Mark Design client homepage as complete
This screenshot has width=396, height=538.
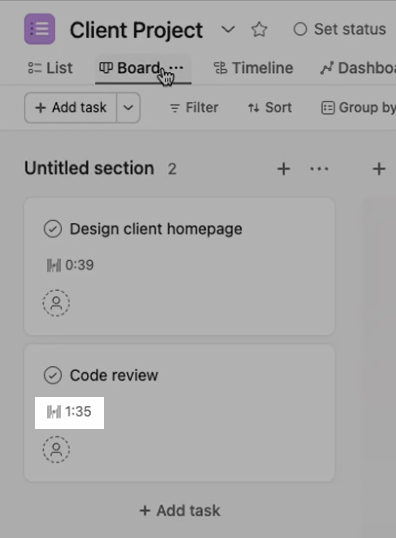(53, 229)
